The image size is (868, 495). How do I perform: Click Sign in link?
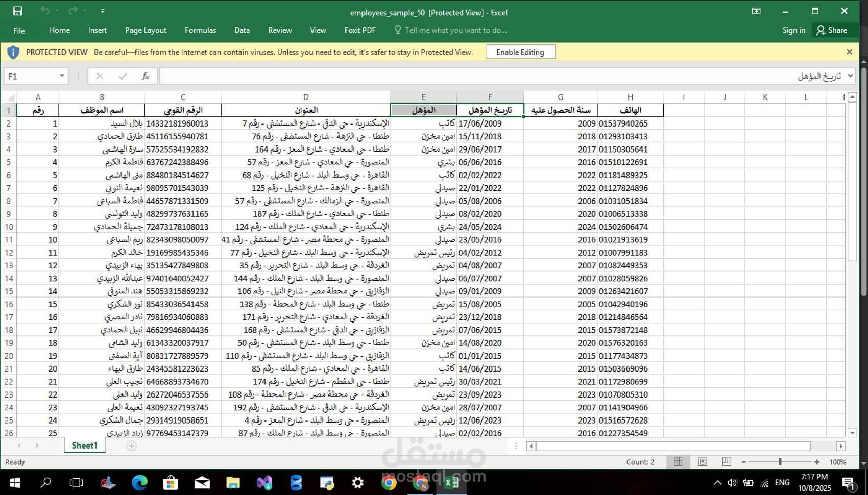click(x=793, y=30)
